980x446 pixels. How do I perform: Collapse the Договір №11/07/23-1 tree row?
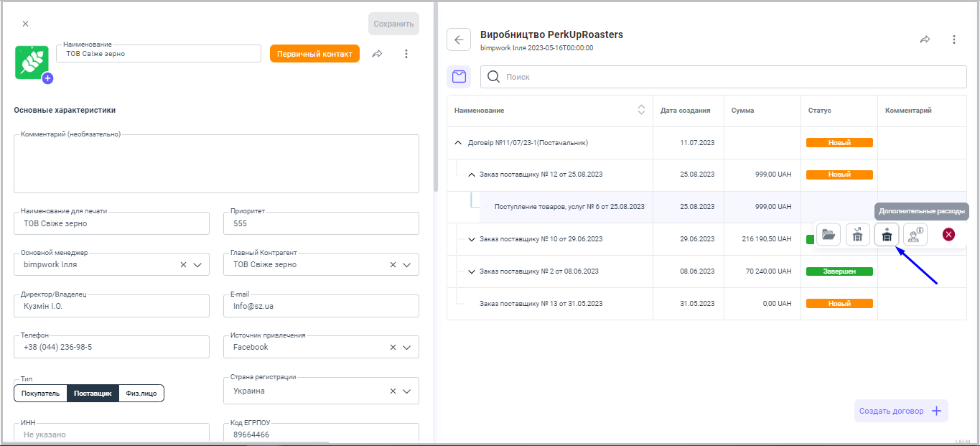[458, 143]
